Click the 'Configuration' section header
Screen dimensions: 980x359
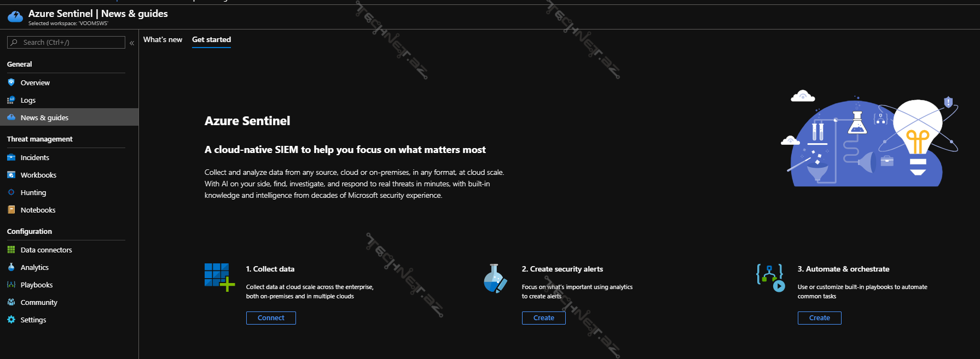click(x=30, y=231)
